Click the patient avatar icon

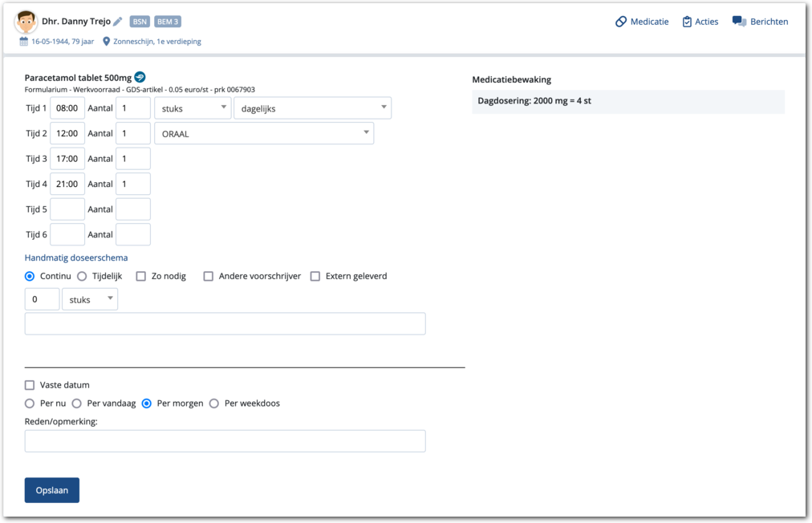point(26,22)
